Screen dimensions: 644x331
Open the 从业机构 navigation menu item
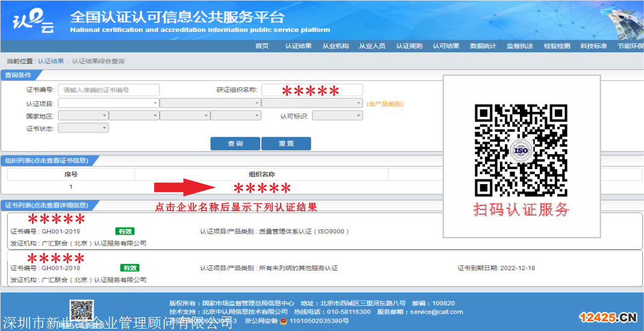click(x=335, y=46)
